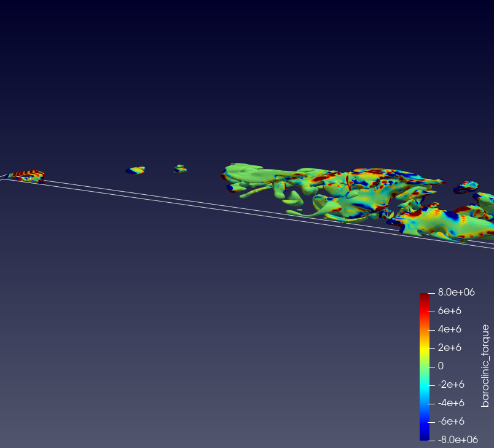Select the tiny isolated blob nearest the large structure
The image size is (494, 448).
click(179, 168)
